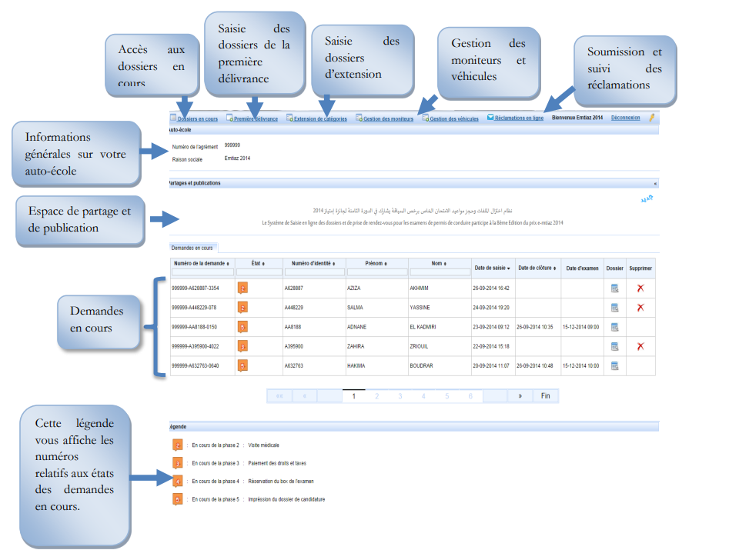Focus the Numéro d'identité filter field
The image size is (739, 560).
tap(314, 272)
